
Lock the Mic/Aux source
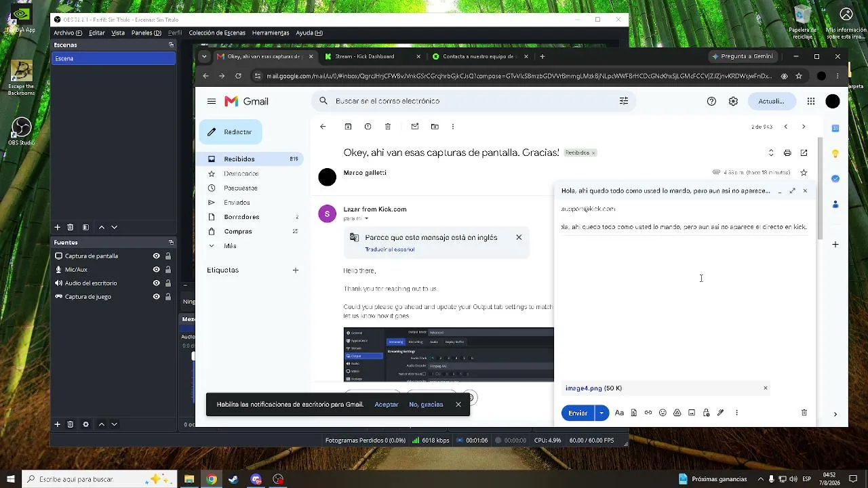click(x=168, y=270)
